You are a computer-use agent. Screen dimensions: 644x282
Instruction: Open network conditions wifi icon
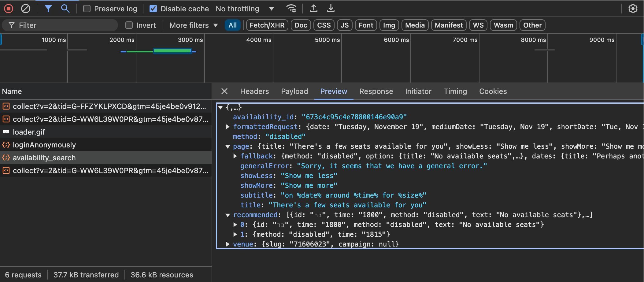click(291, 9)
